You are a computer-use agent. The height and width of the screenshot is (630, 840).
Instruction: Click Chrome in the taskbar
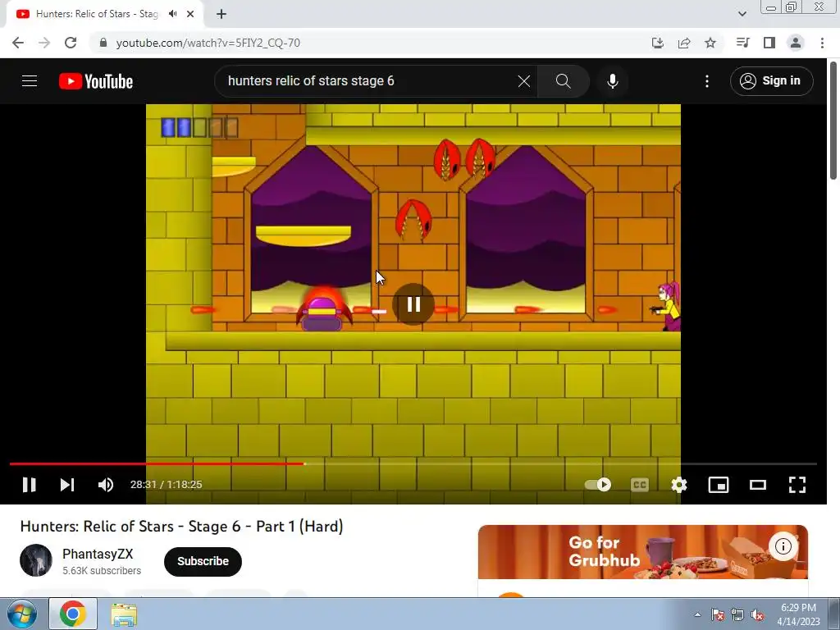coord(73,614)
